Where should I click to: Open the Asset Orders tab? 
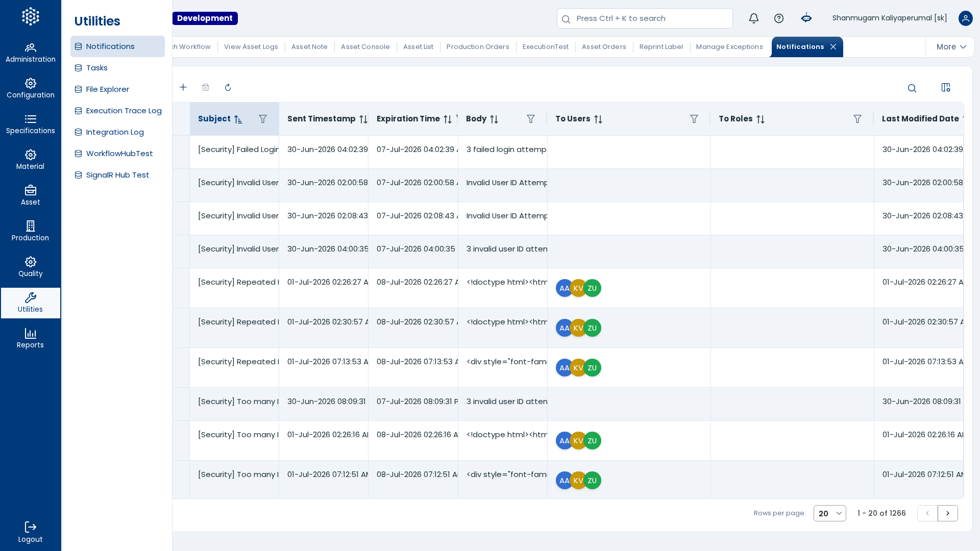pyautogui.click(x=604, y=47)
